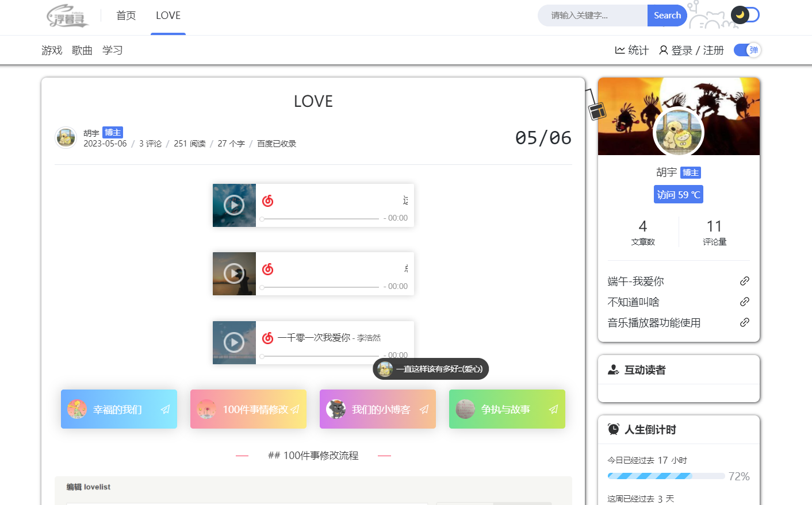Click the Search button

coord(667,16)
